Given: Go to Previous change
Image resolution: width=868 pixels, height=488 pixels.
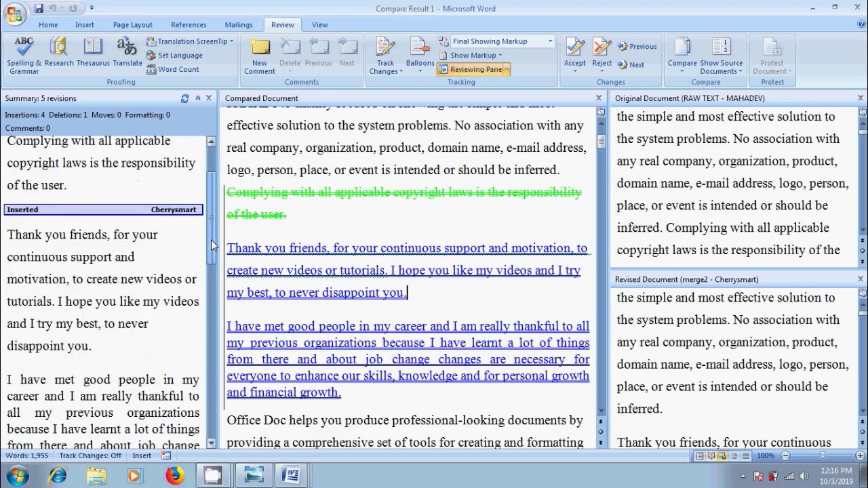Looking at the screenshot, I should pos(637,47).
